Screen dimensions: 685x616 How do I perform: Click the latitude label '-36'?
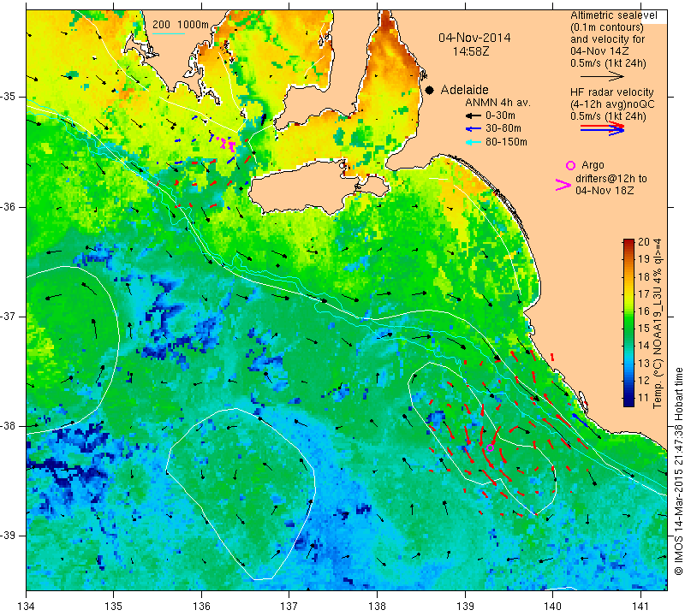(x=9, y=206)
